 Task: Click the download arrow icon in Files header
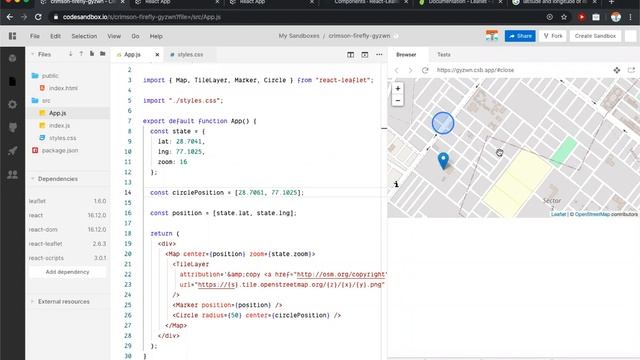(71, 54)
